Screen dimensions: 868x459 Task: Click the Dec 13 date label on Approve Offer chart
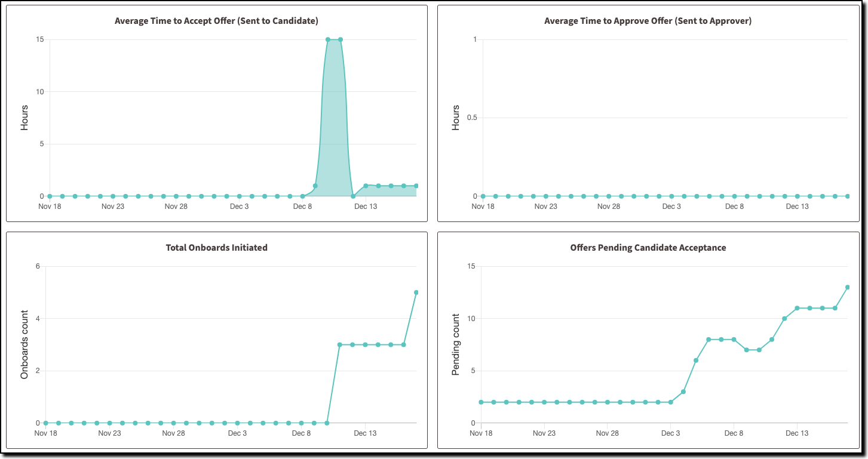click(x=798, y=206)
